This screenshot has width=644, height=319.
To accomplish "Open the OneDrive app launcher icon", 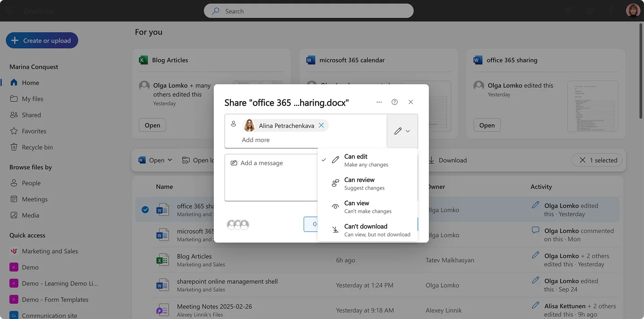I will tap(9, 11).
